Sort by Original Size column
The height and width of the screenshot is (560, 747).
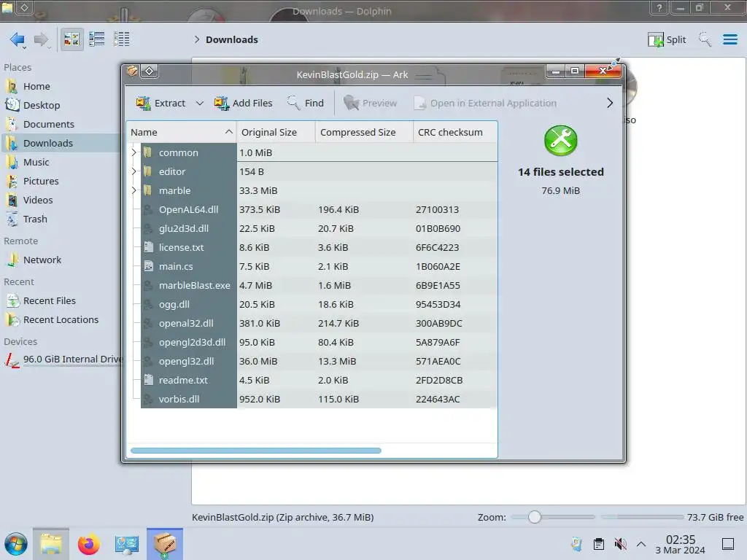coord(276,132)
